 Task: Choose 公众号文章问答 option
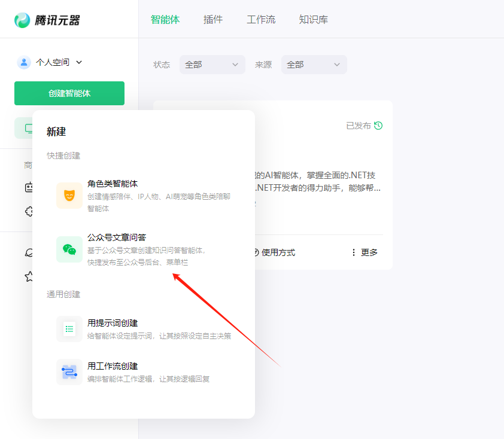click(144, 249)
